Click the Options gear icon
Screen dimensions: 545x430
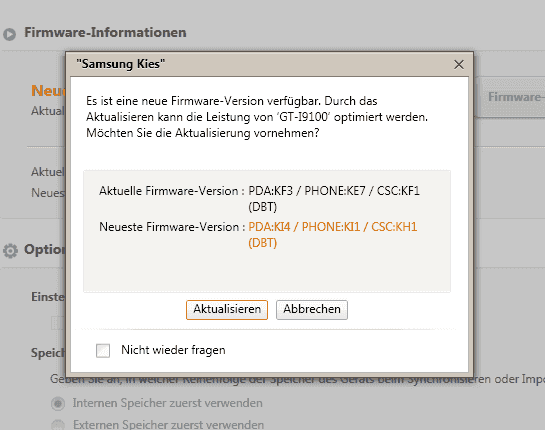[x=10, y=251]
